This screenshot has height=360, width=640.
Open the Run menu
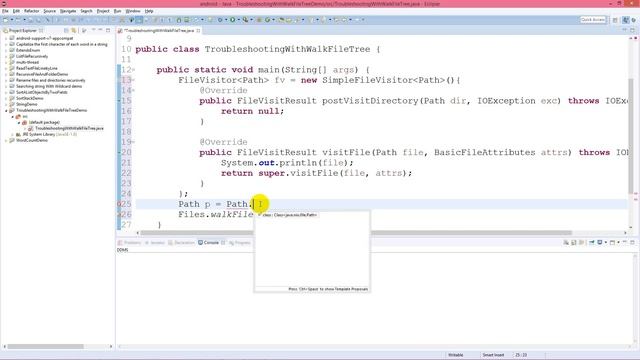(118, 11)
